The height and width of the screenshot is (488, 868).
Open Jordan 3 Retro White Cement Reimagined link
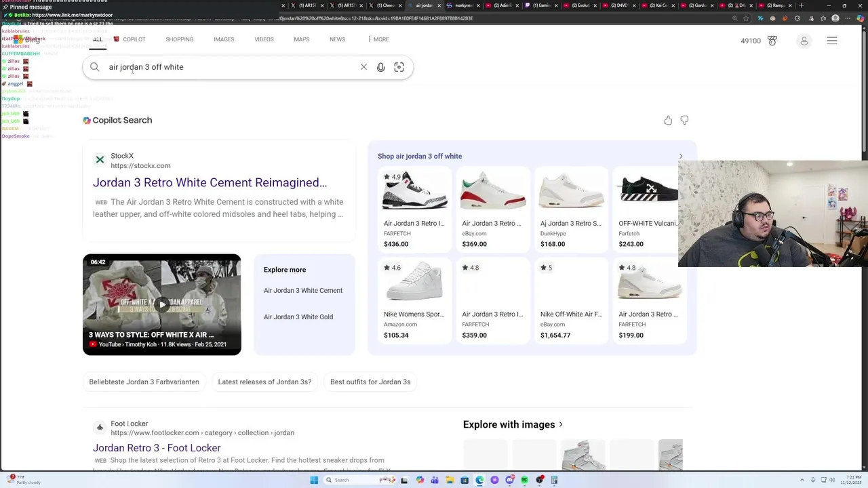(210, 182)
